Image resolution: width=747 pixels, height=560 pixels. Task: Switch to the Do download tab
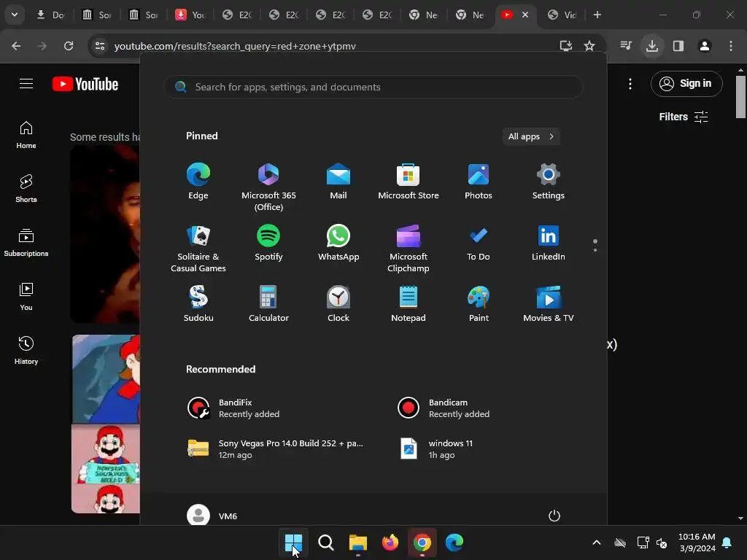point(50,15)
